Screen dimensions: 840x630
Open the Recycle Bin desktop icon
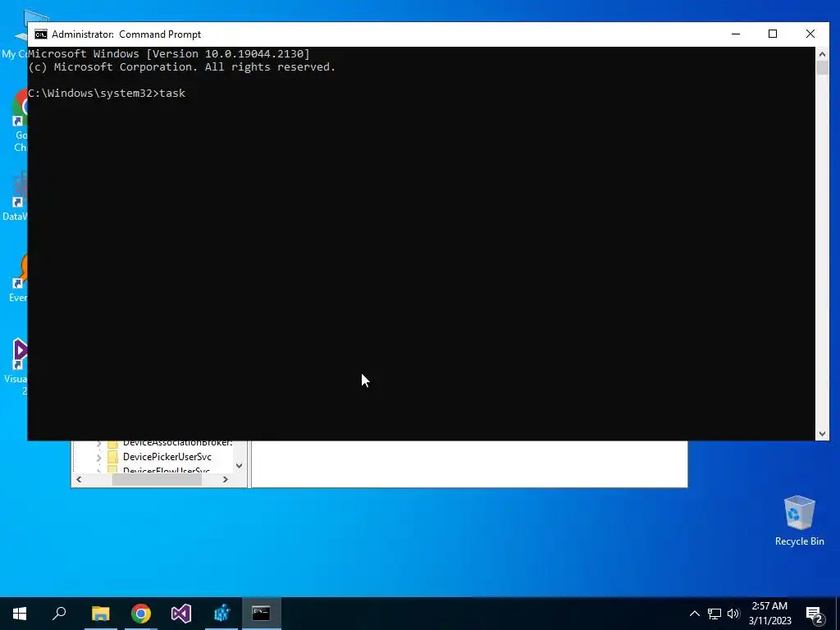coord(799,521)
